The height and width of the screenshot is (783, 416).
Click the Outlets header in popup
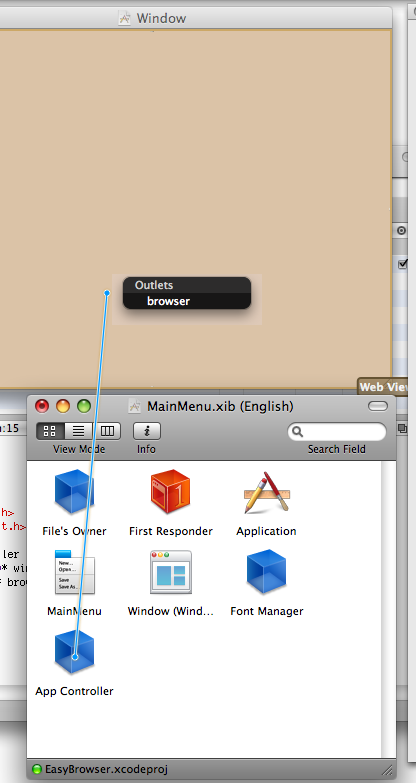187,285
